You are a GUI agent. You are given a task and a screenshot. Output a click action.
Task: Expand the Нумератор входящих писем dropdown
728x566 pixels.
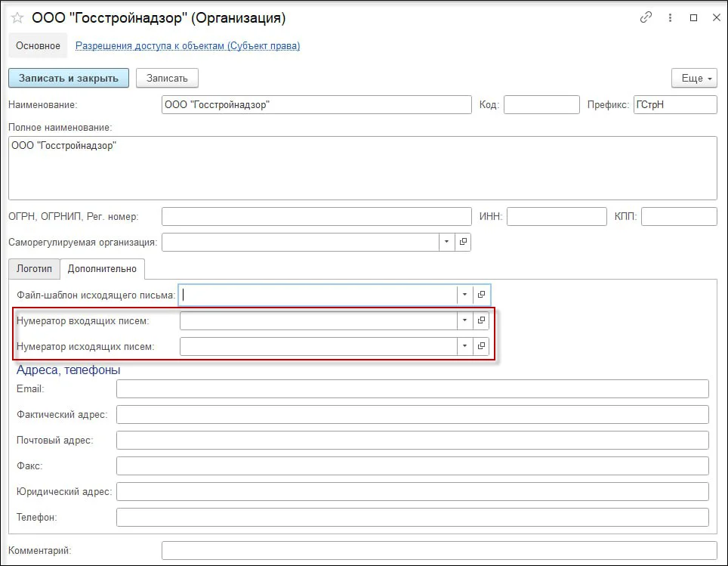point(464,321)
